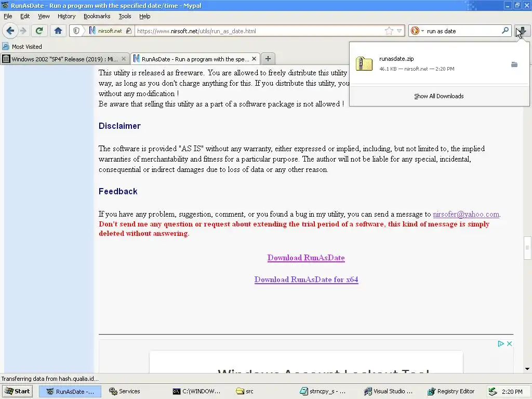The height and width of the screenshot is (399, 532).
Task: Switch to the C:\WINDOW... command prompt
Action: coord(197,391)
